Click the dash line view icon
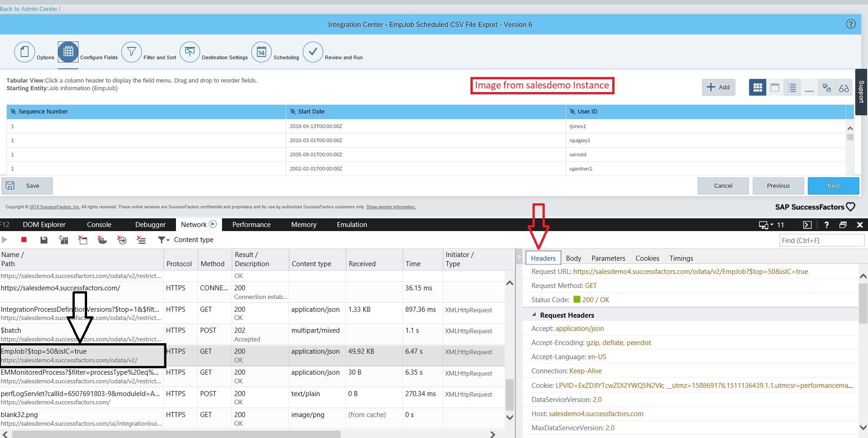The width and height of the screenshot is (868, 438). tap(809, 88)
